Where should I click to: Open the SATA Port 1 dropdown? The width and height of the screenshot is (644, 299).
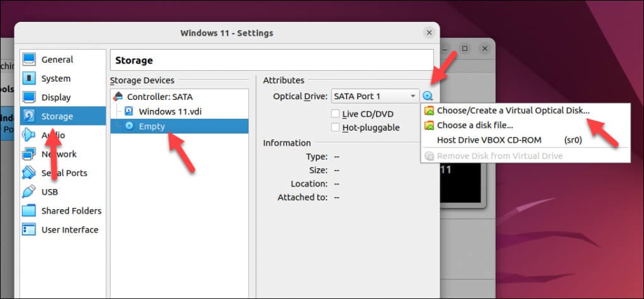click(x=375, y=96)
